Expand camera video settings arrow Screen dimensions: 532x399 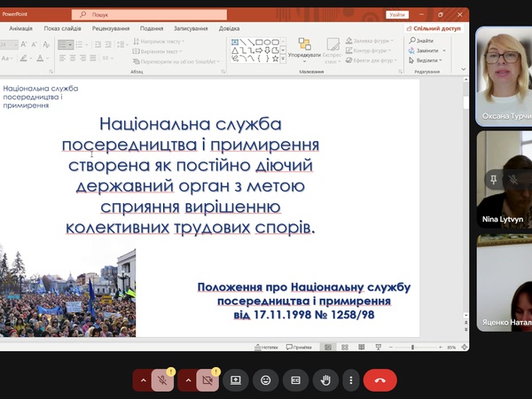click(x=187, y=380)
